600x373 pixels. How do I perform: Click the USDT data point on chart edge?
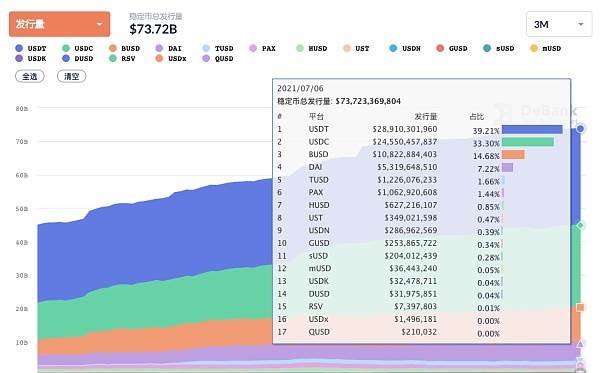point(580,129)
